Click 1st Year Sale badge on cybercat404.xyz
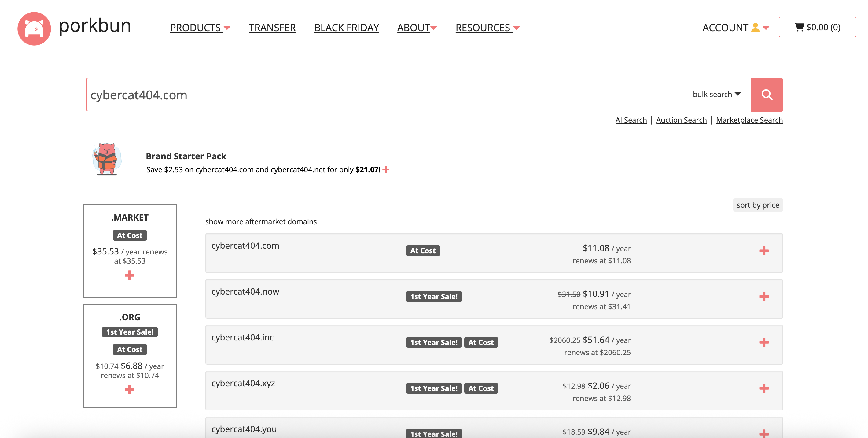The width and height of the screenshot is (868, 438). coord(434,388)
